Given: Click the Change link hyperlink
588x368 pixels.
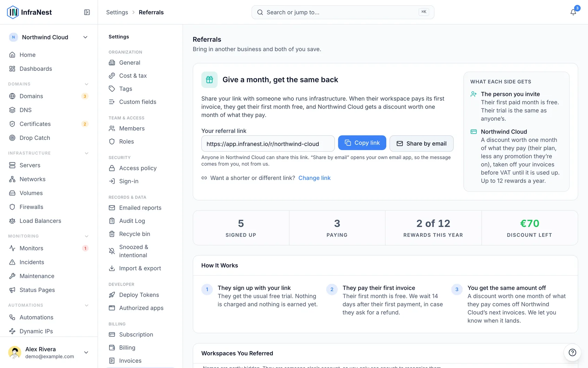Looking at the screenshot, I should point(315,178).
